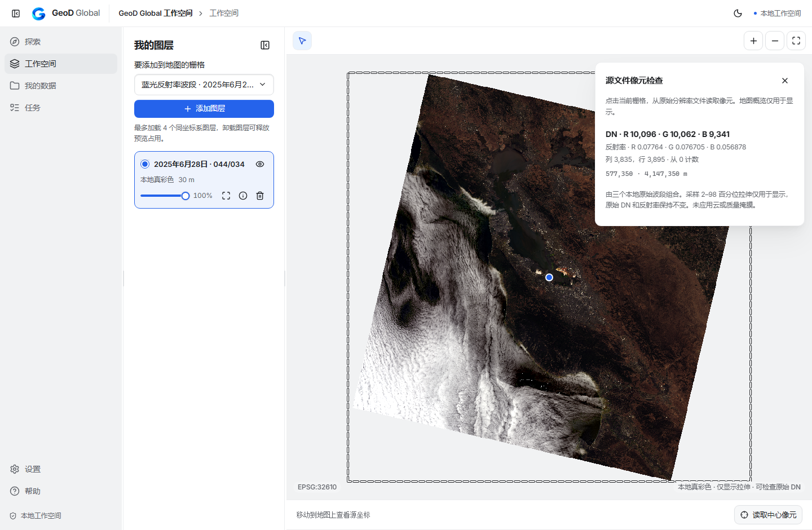812x530 pixels.
Task: Click the 添加图层 button
Action: [204, 109]
